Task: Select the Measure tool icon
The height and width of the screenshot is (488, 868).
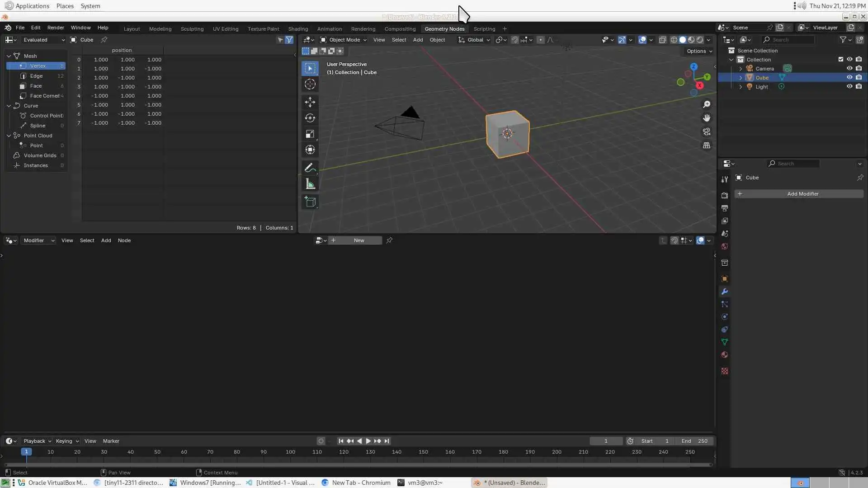Action: click(x=310, y=184)
